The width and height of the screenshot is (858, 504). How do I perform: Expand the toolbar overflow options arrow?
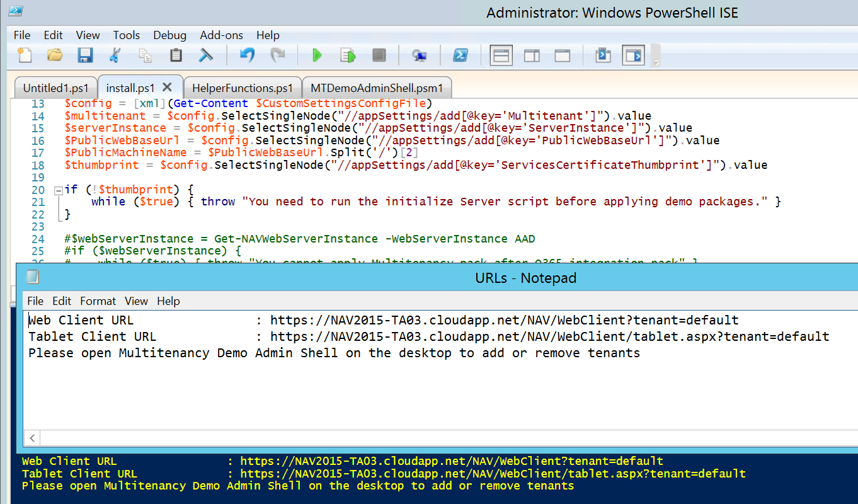point(656,63)
